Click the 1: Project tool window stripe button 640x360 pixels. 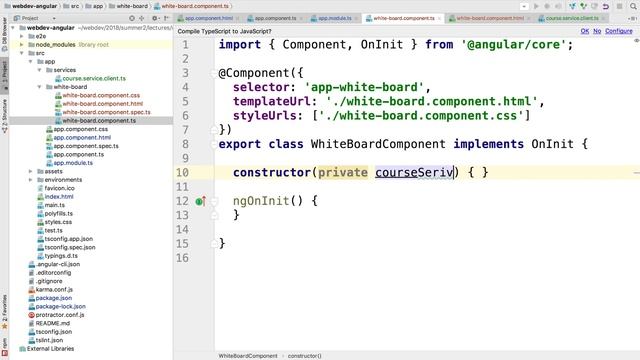[4, 75]
